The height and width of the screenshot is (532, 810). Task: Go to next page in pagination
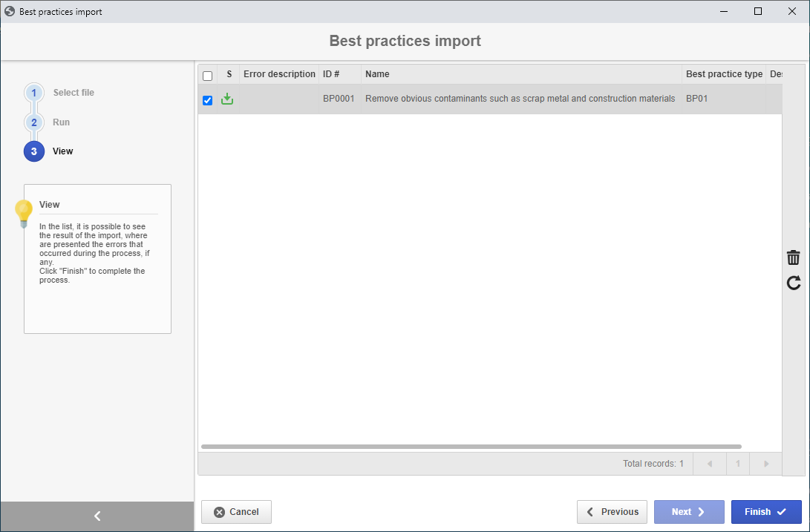[x=766, y=464]
